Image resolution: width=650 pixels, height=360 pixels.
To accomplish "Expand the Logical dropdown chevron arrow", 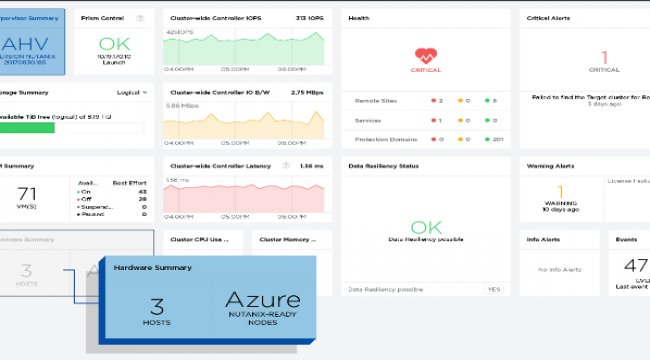I will point(145,92).
